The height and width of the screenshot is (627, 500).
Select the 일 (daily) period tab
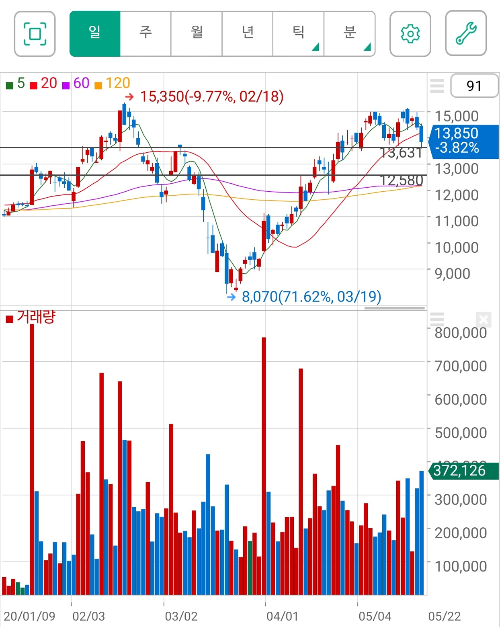coord(95,34)
